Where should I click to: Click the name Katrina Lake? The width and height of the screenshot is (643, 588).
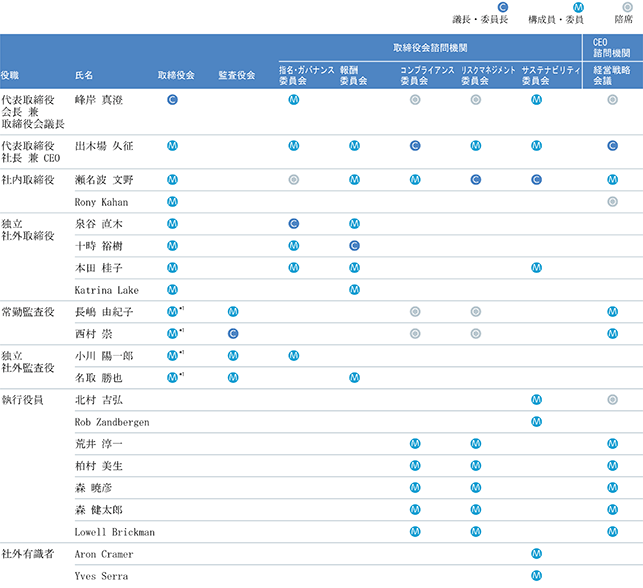pos(107,290)
